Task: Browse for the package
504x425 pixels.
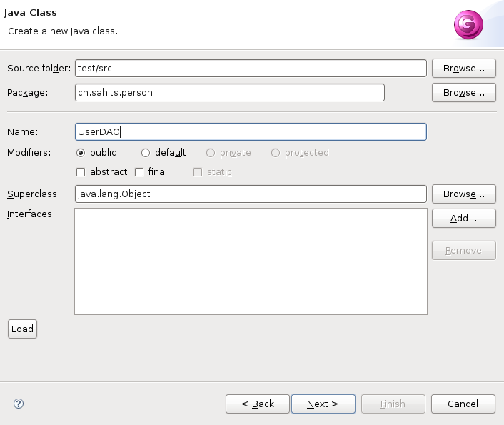Action: (463, 93)
